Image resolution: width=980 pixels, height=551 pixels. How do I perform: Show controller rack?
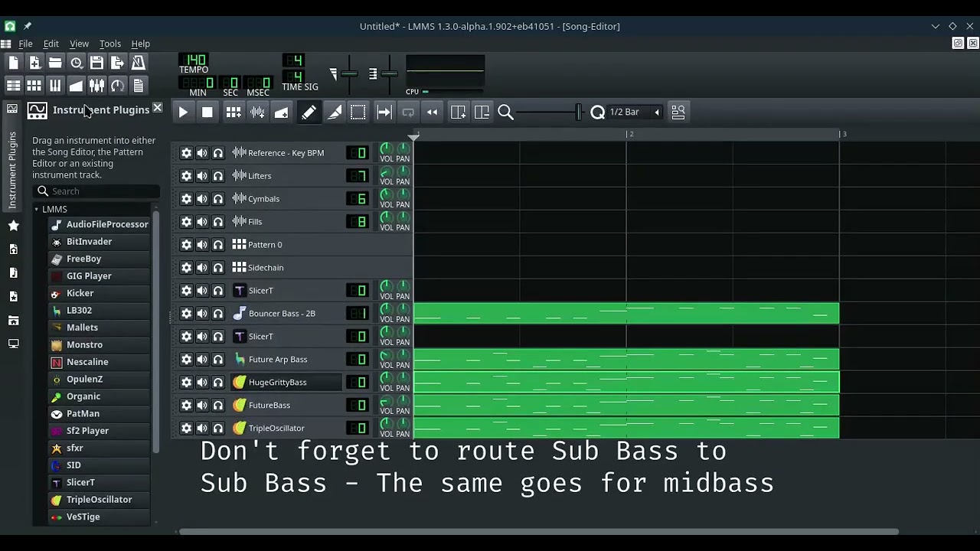(117, 86)
